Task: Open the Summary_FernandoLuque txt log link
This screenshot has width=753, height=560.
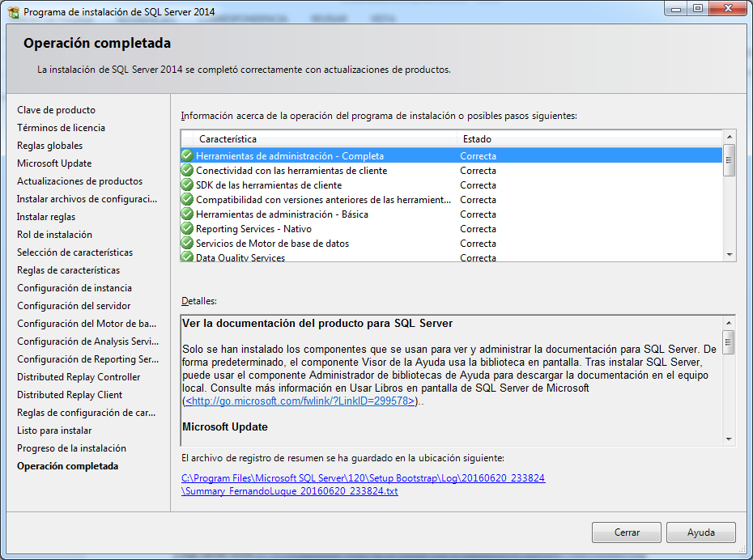Action: [x=290, y=491]
